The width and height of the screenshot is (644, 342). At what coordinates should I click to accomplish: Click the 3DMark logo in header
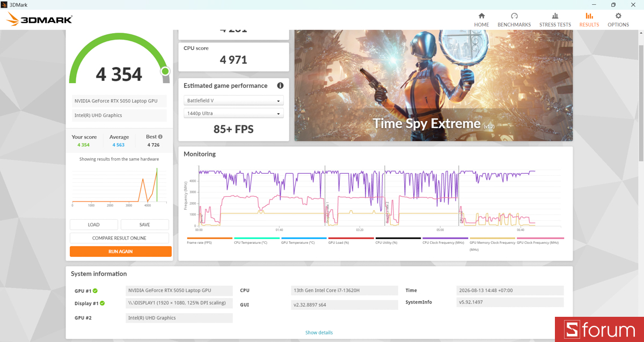click(39, 20)
